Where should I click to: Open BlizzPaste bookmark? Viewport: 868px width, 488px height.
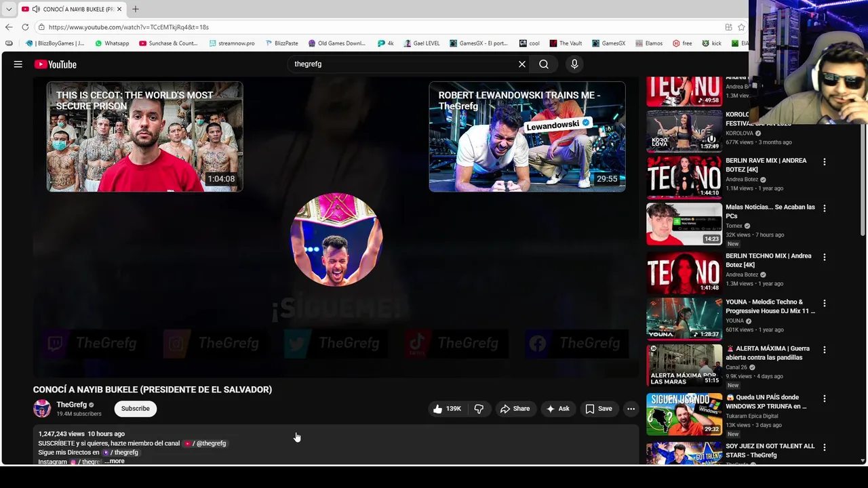tap(281, 43)
